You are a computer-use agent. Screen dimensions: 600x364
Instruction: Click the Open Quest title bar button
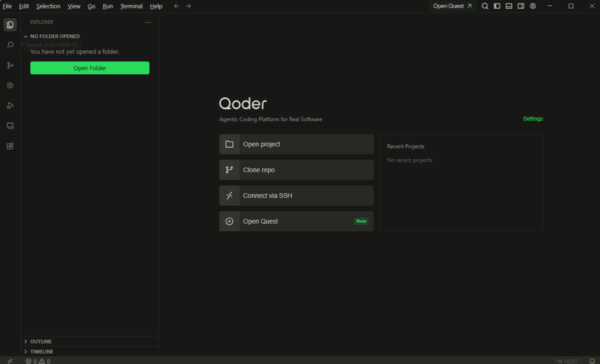click(x=452, y=6)
